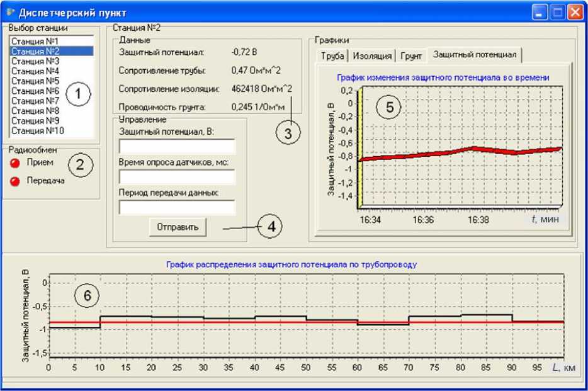The width and height of the screenshot is (588, 391).
Task: Minimize the Диспетчерский пункт window
Action: pos(540,12)
